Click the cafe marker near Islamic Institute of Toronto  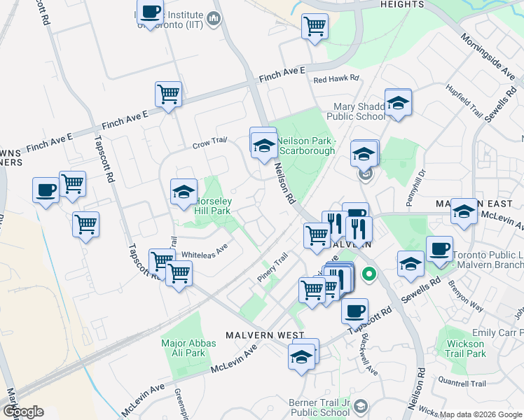coord(151,13)
